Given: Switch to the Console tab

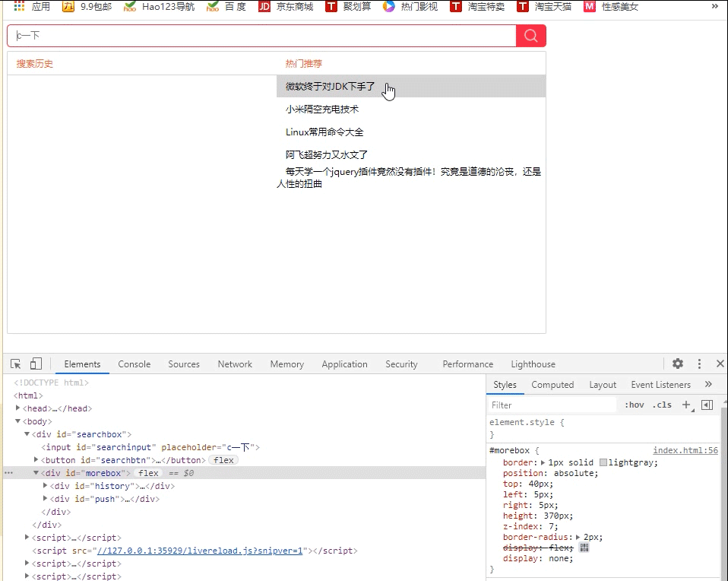Looking at the screenshot, I should [134, 364].
